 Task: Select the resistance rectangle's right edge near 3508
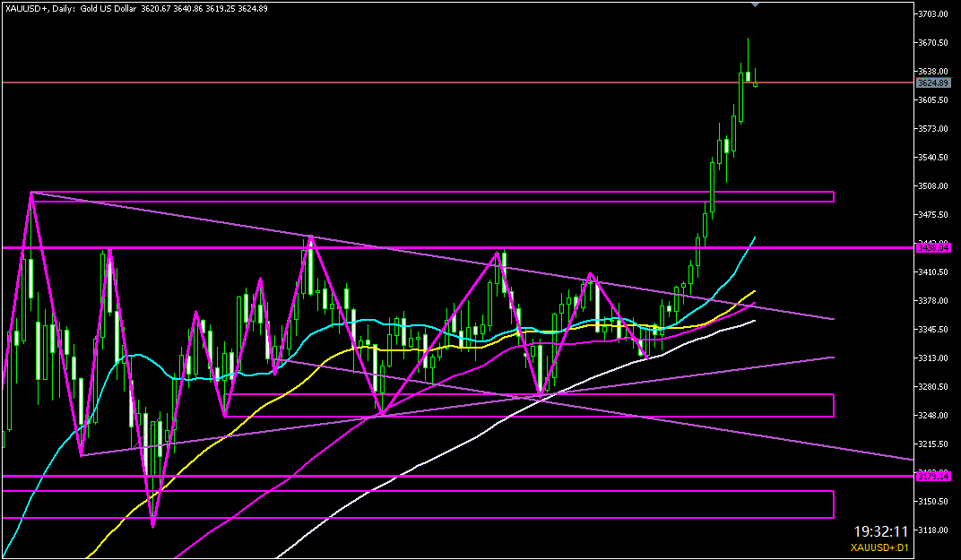pyautogui.click(x=834, y=196)
